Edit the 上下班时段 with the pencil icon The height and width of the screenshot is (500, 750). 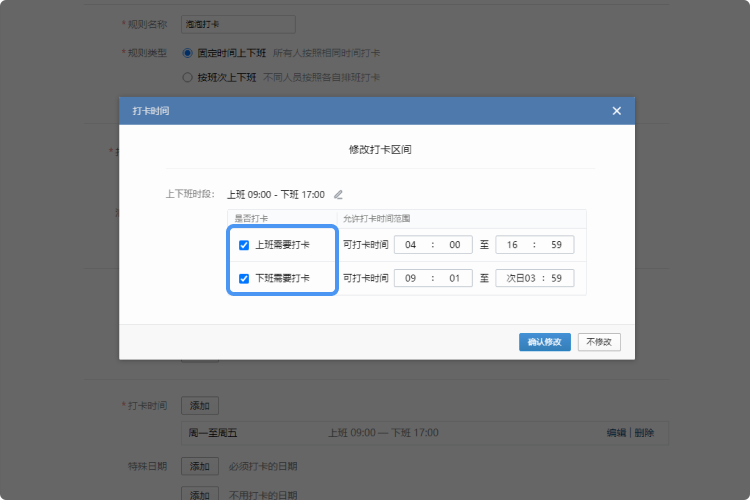(338, 195)
